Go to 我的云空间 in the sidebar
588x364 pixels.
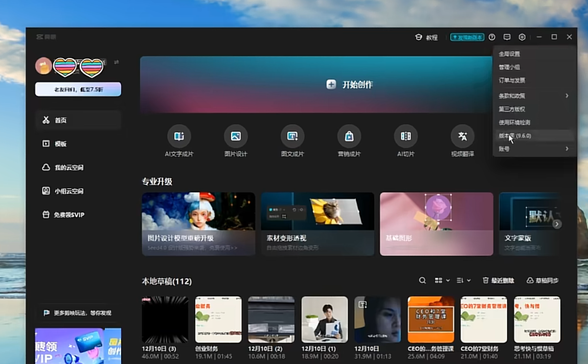(x=69, y=168)
